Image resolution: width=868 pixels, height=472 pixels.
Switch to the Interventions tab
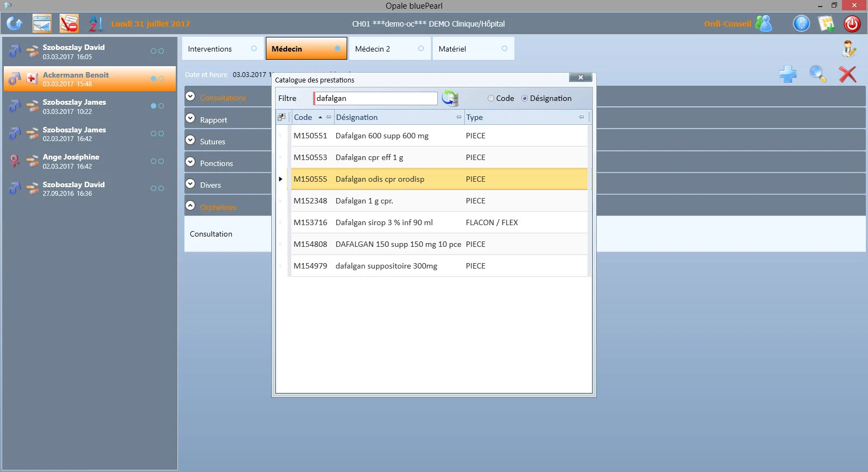[x=222, y=48]
